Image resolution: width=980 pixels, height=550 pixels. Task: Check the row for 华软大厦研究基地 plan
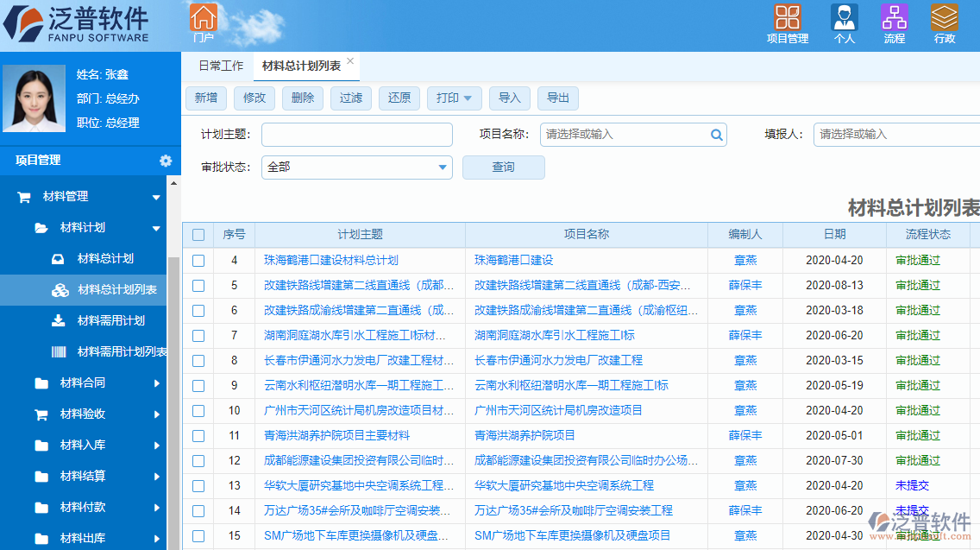198,485
